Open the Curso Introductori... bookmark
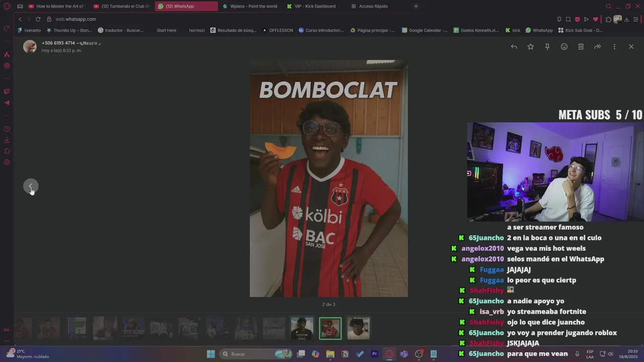 (321, 30)
